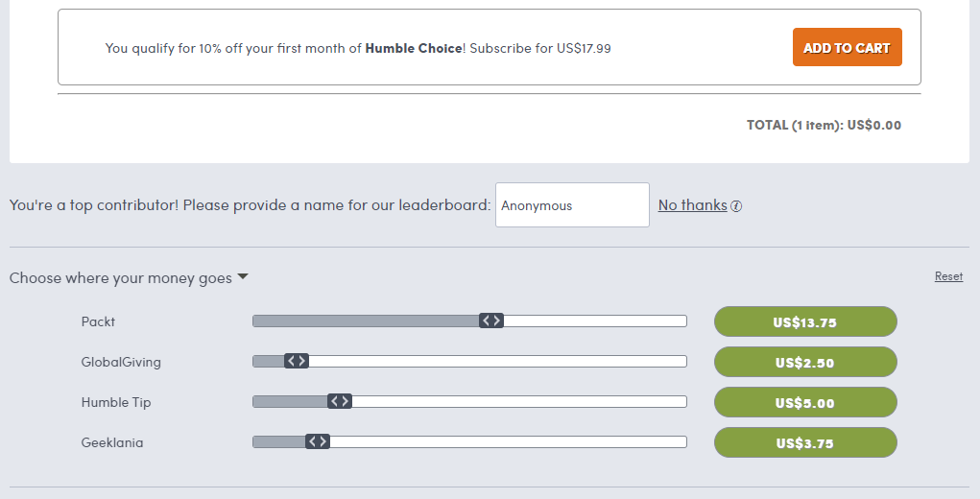The width and height of the screenshot is (980, 499).
Task: Click the Anonymous leaderboard name field
Action: [x=572, y=204]
